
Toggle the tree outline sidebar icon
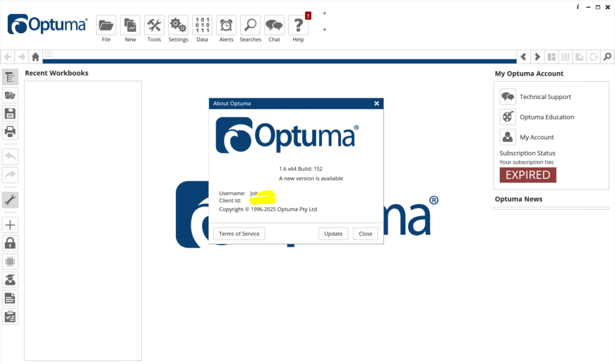point(10,77)
